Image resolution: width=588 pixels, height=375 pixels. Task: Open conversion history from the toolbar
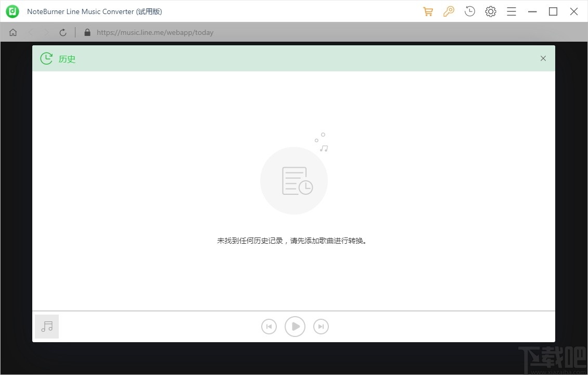point(469,11)
